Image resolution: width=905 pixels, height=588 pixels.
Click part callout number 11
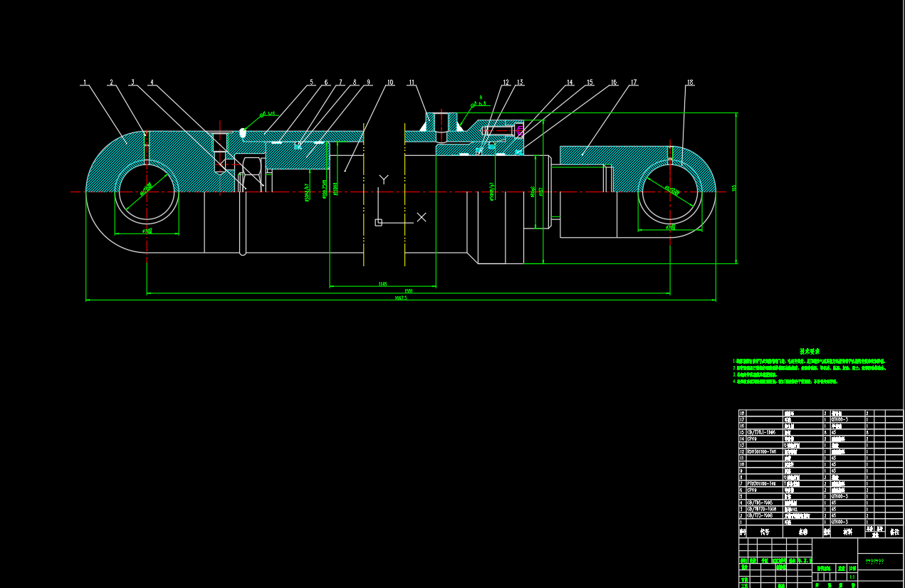[412, 82]
